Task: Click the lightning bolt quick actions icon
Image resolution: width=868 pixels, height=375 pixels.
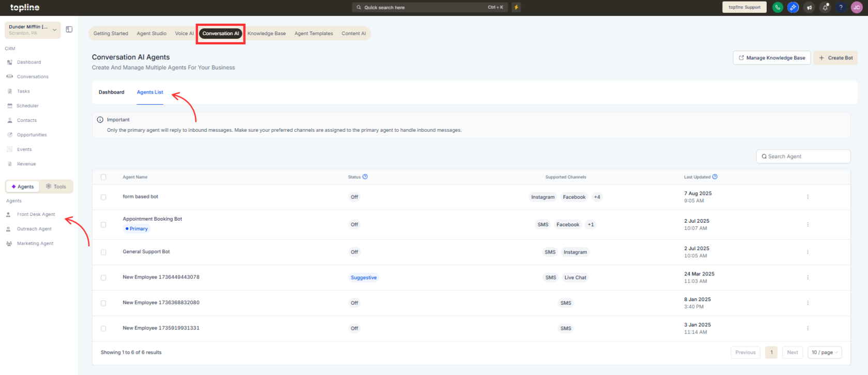Action: (516, 7)
